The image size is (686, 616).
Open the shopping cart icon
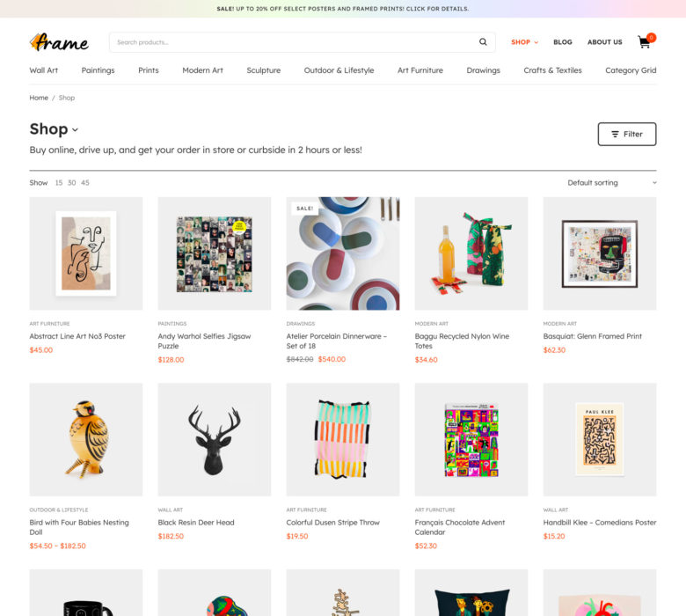[646, 41]
